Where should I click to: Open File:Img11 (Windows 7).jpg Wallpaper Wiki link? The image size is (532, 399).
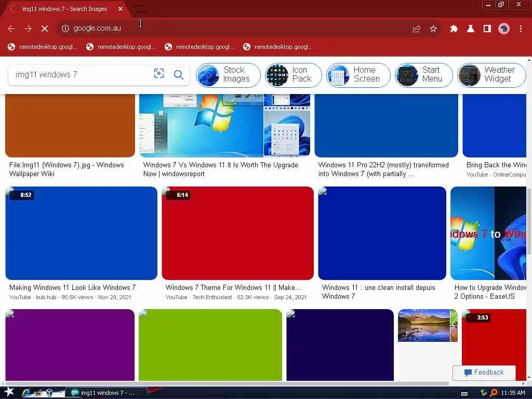(66, 169)
